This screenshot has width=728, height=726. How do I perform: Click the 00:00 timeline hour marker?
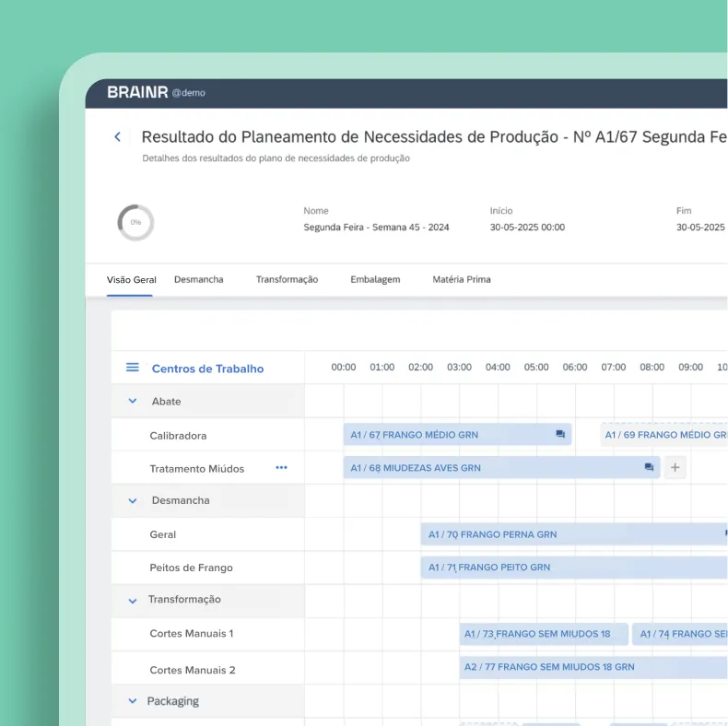pos(344,368)
